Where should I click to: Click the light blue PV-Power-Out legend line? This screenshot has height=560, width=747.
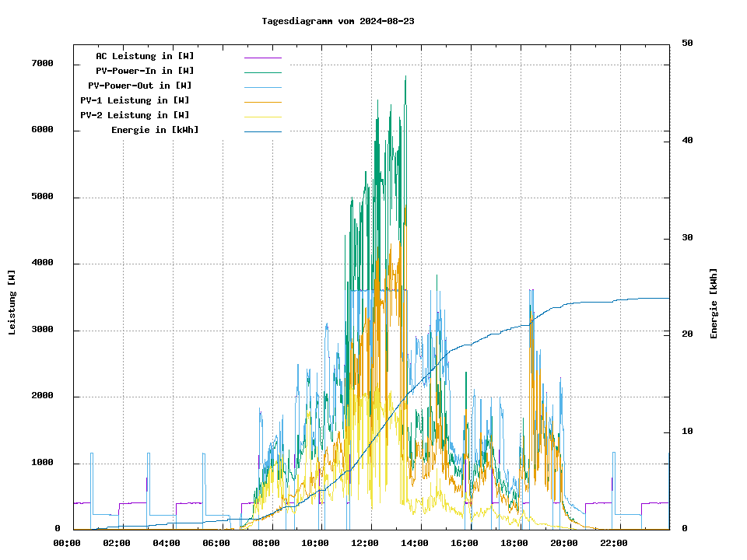[262, 87]
